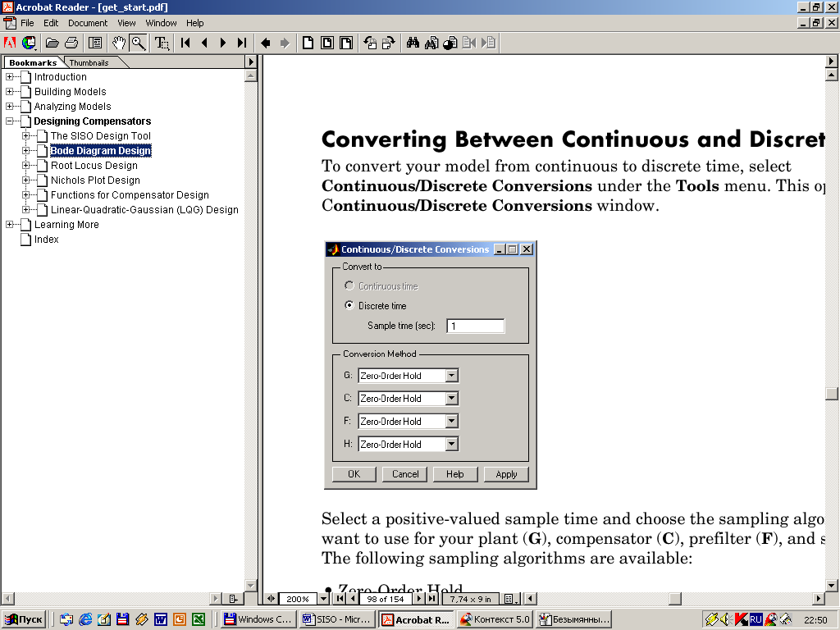Select Functions for Compensator Design bookmark
Image resolution: width=840 pixels, height=630 pixels.
(x=130, y=195)
